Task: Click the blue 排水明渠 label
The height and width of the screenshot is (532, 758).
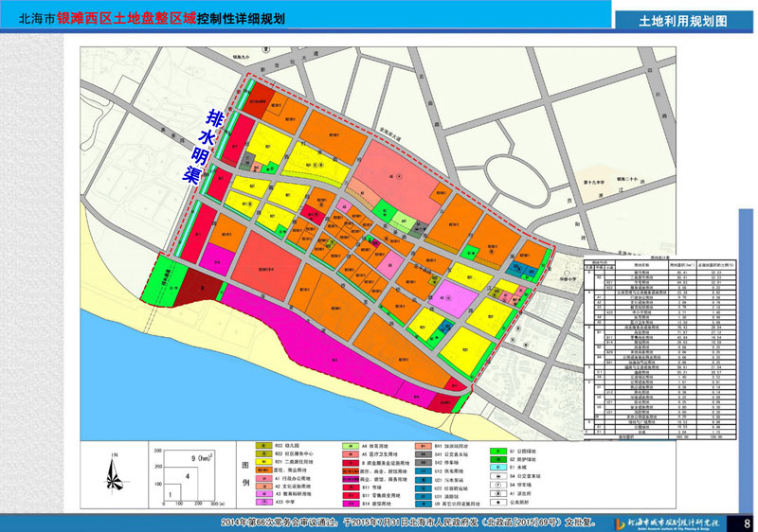Action: click(x=202, y=149)
